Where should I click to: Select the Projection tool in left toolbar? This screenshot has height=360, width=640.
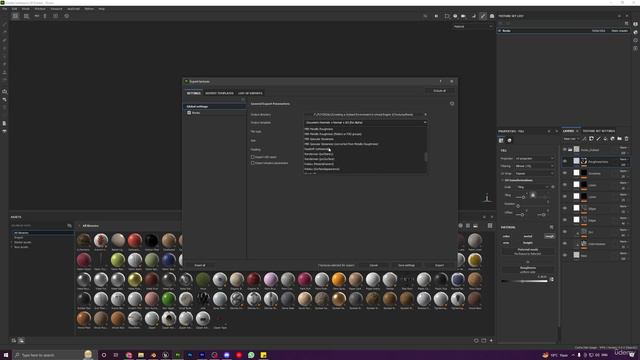4,40
